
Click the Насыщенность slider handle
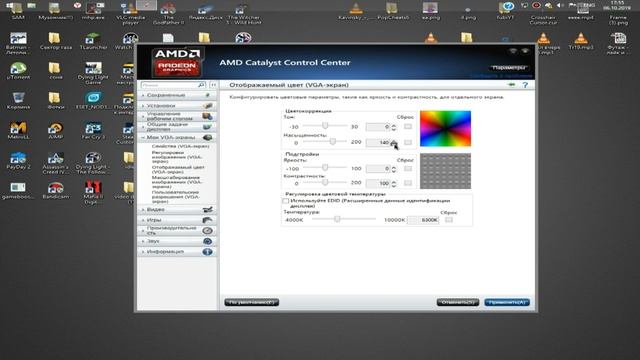[x=333, y=141]
